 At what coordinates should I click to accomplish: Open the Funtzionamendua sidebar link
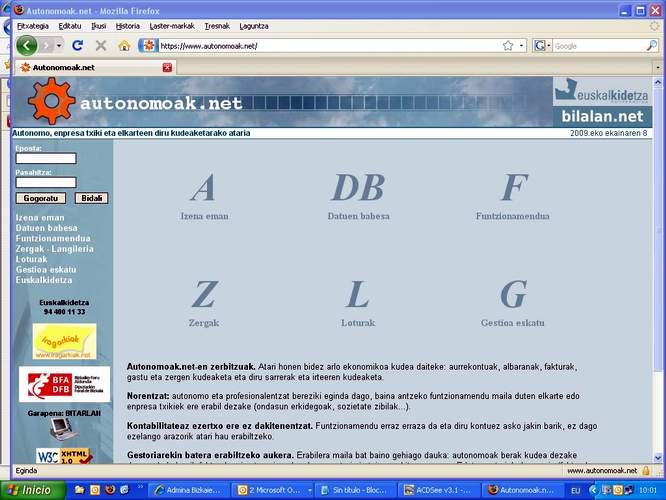click(53, 238)
